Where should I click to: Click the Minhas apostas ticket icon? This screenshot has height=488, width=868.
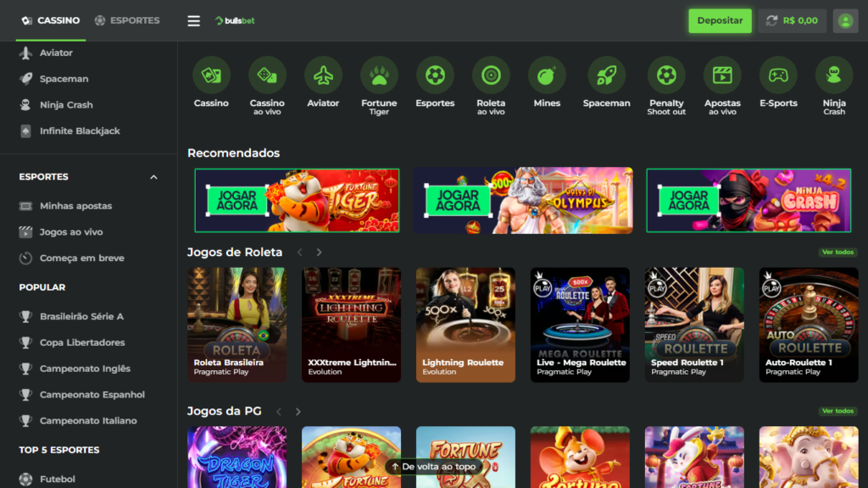click(25, 206)
